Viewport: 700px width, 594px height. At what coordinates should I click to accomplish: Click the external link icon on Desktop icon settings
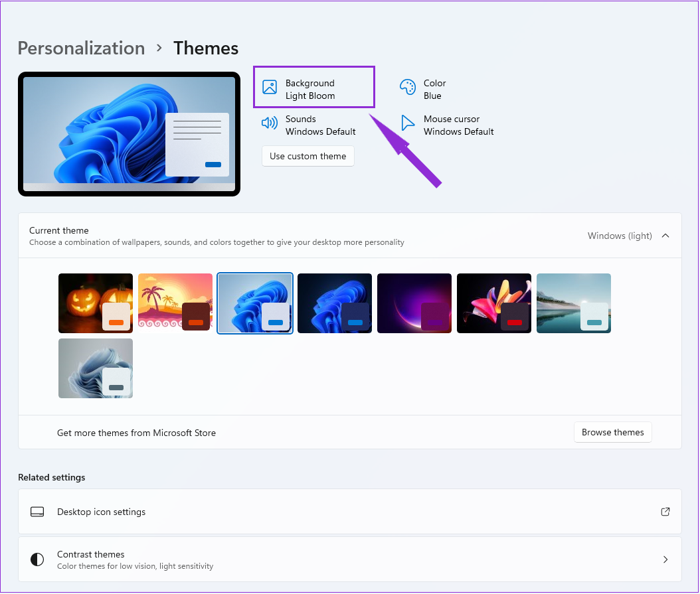[665, 512]
